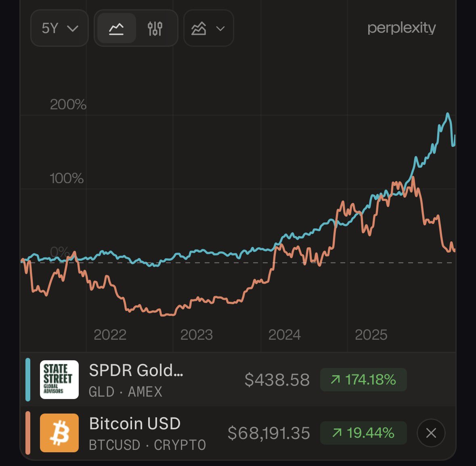The width and height of the screenshot is (476, 466).
Task: Click the Bitcoin logo icon
Action: 59,433
